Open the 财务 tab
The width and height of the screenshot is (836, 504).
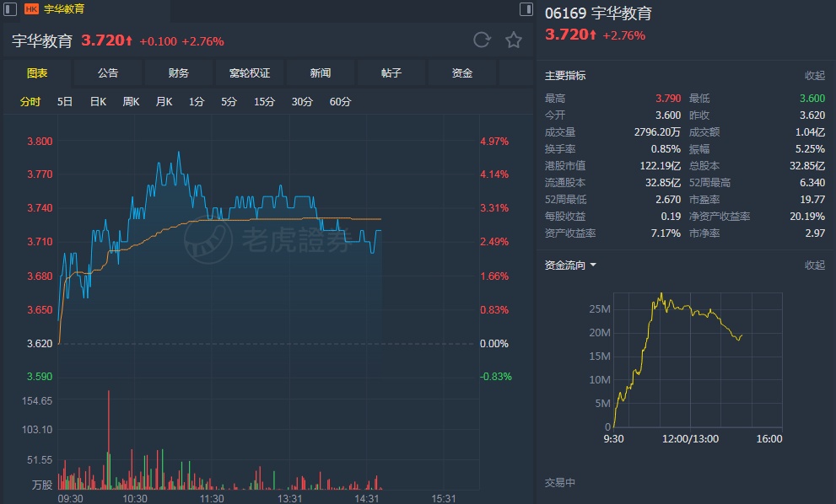point(179,73)
